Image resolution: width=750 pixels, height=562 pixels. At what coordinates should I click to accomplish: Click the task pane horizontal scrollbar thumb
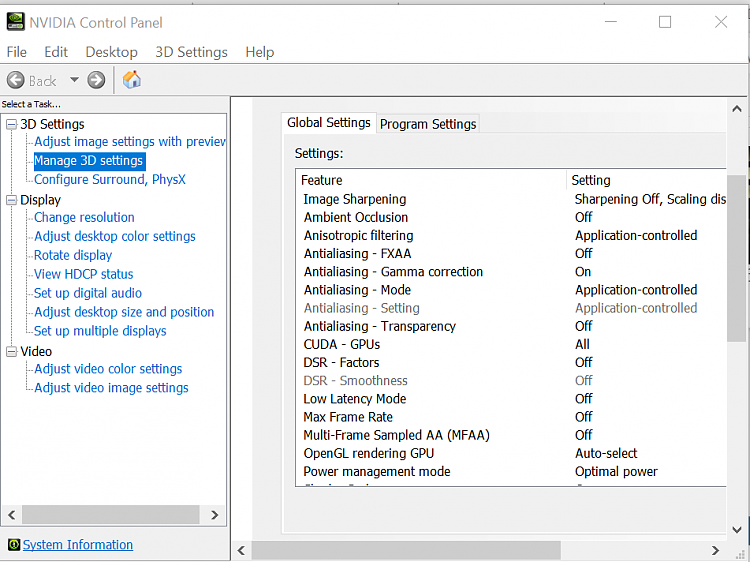110,515
